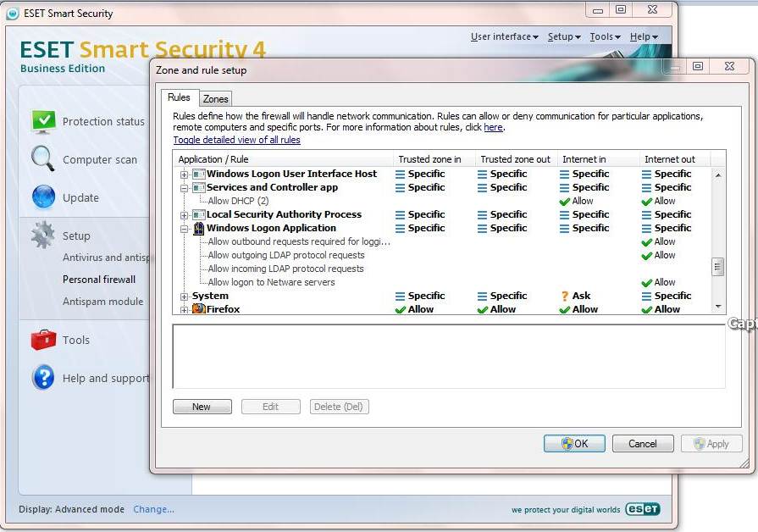The height and width of the screenshot is (532, 758).
Task: Click the rules list scroll up arrow
Action: click(x=718, y=175)
